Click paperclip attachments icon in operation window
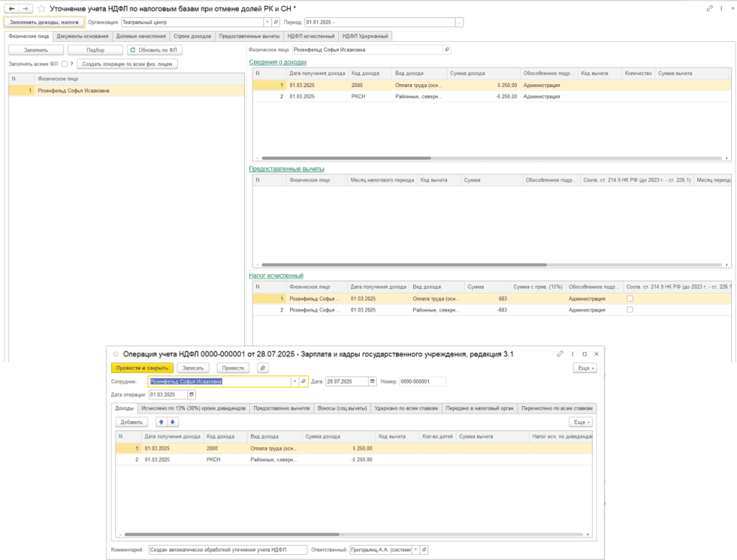 click(263, 368)
